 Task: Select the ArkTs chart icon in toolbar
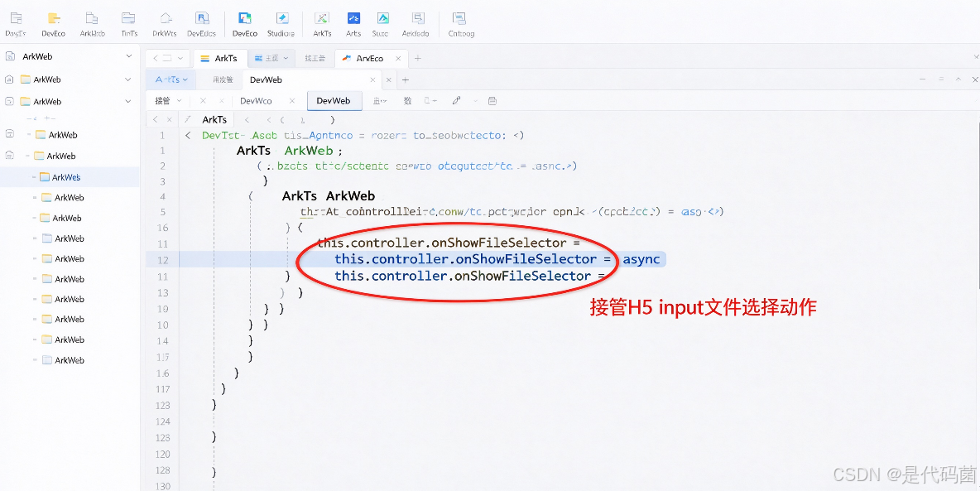point(322,18)
